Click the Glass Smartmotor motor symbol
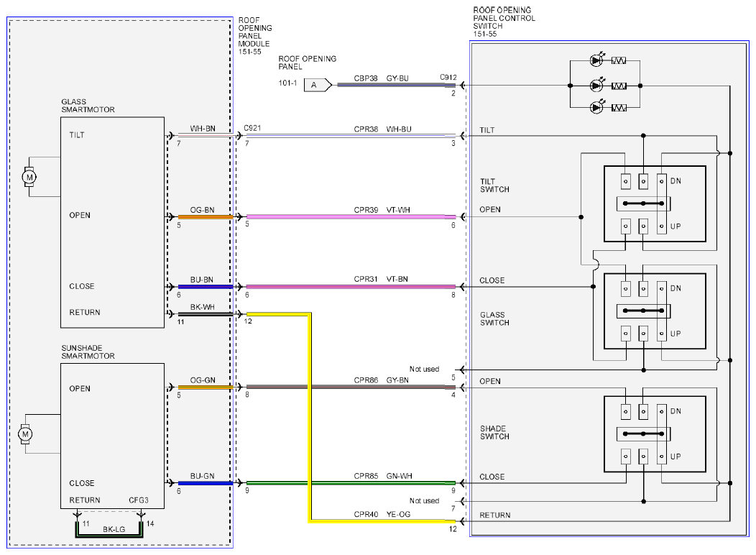The height and width of the screenshot is (555, 756). (x=29, y=177)
